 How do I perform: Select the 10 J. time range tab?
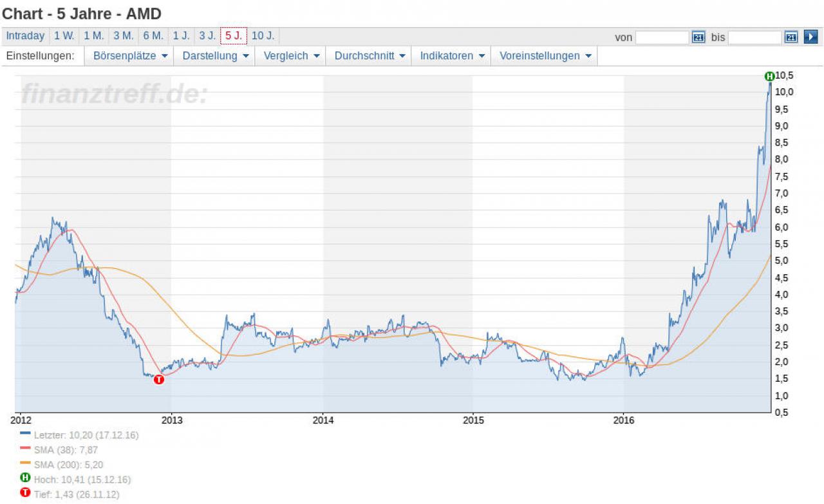click(263, 36)
